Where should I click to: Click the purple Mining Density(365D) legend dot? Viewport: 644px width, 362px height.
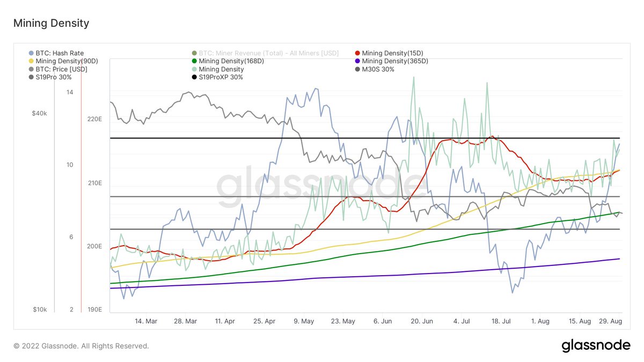(x=357, y=61)
